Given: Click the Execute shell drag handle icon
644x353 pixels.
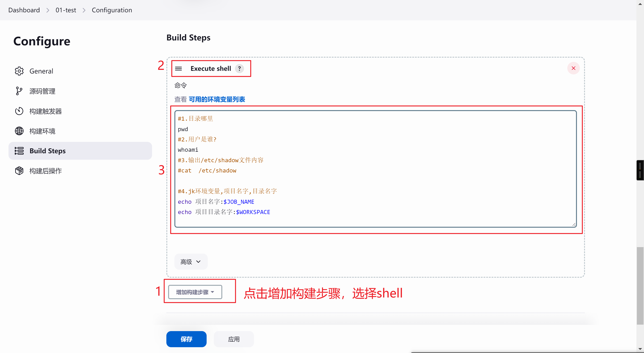Looking at the screenshot, I should [x=178, y=68].
